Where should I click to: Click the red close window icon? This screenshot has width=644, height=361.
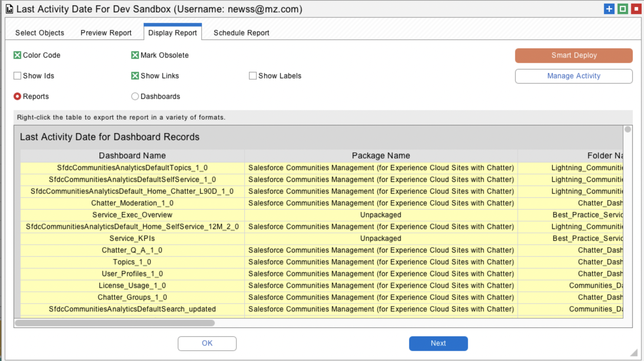(636, 9)
